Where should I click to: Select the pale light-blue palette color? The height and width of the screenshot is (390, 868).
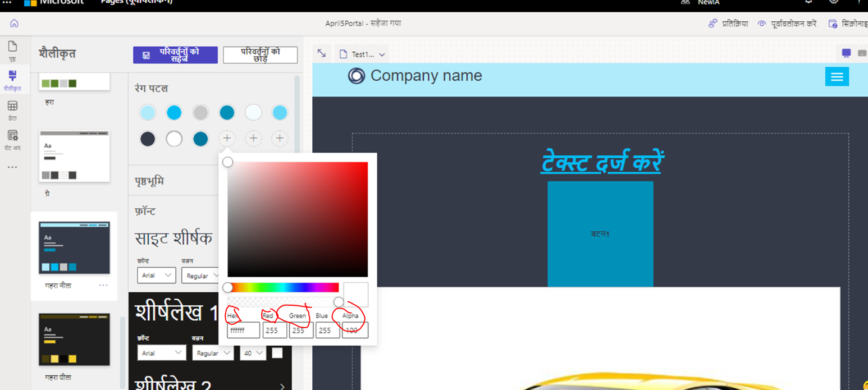tap(148, 112)
